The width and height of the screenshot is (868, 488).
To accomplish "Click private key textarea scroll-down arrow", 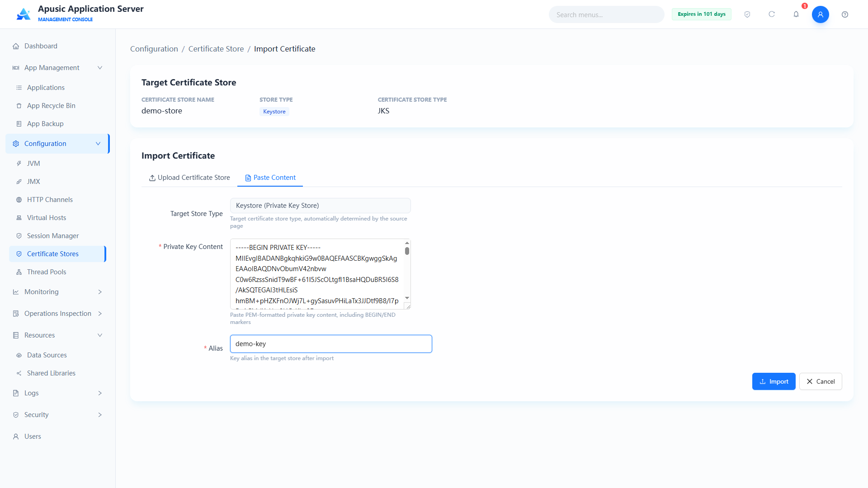I will pyautogui.click(x=407, y=298).
